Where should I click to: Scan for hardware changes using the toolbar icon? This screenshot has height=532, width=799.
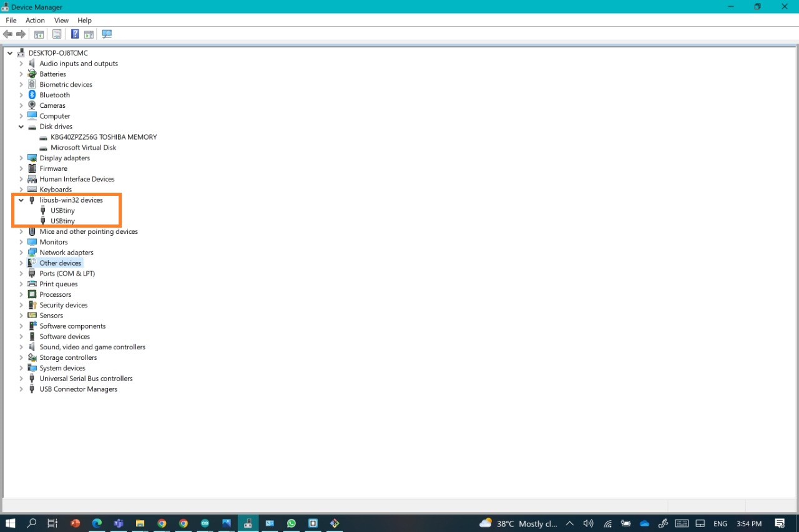pos(107,34)
